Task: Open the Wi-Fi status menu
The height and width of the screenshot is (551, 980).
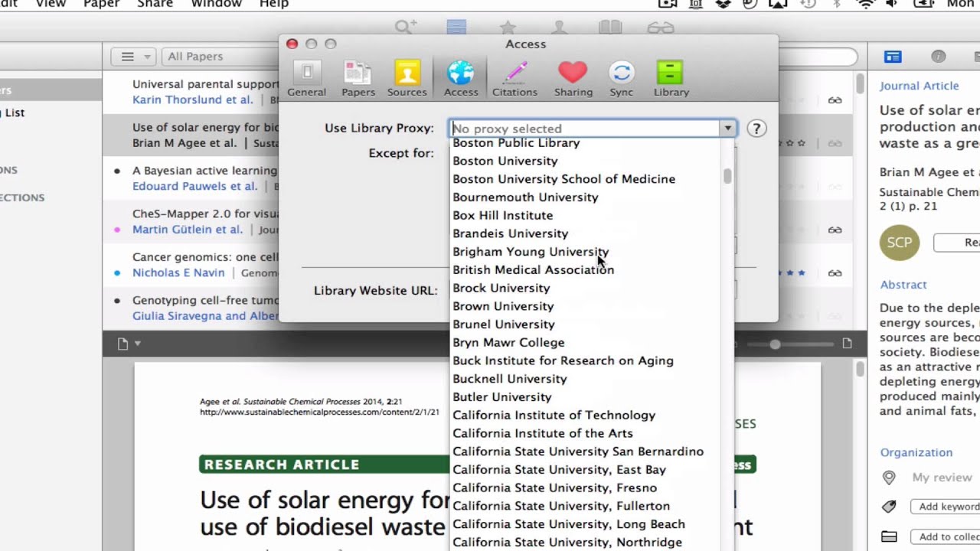Action: coord(866,5)
